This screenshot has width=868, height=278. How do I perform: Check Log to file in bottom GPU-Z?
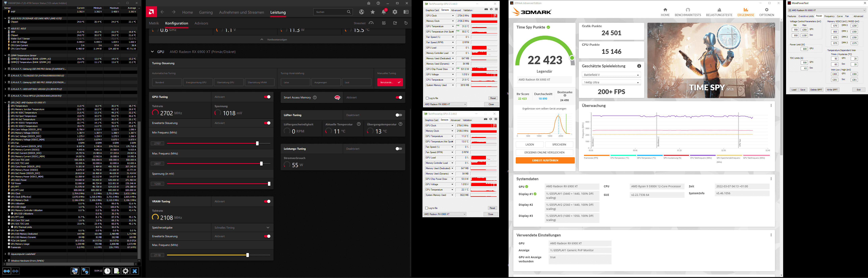tap(427, 208)
